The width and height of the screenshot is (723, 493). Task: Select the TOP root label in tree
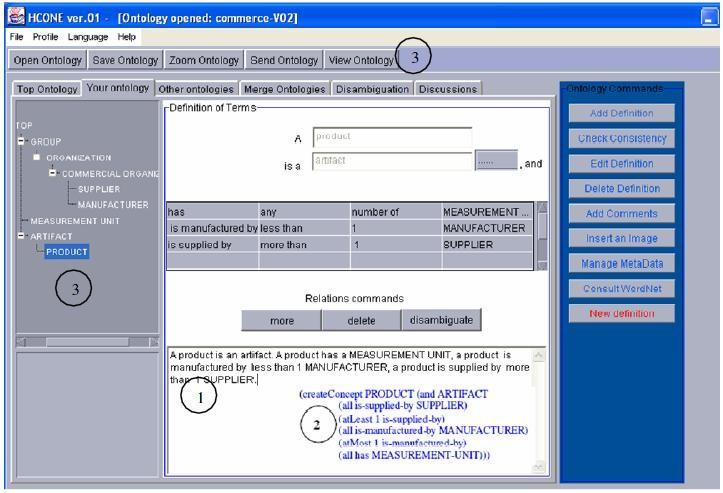(x=24, y=125)
